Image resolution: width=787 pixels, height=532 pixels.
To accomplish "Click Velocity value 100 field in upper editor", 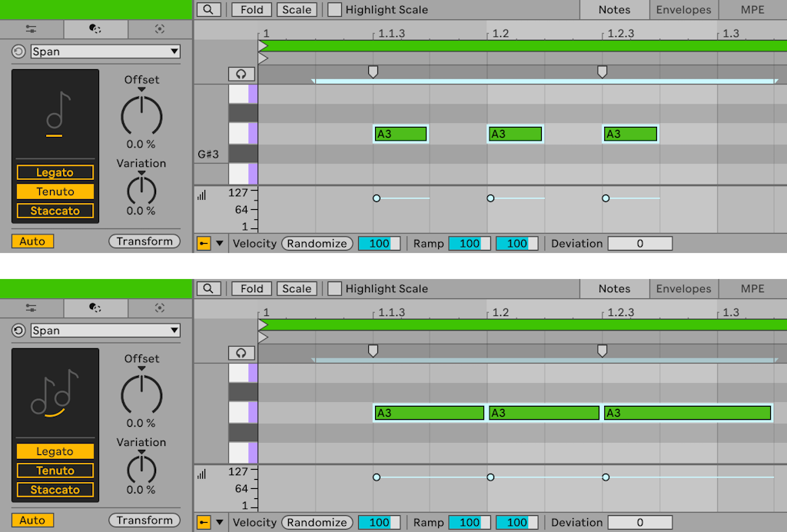I will click(380, 244).
